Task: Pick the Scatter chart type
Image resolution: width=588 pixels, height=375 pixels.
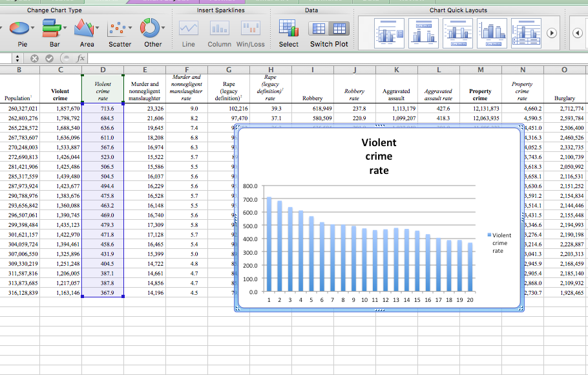Action: click(x=120, y=29)
